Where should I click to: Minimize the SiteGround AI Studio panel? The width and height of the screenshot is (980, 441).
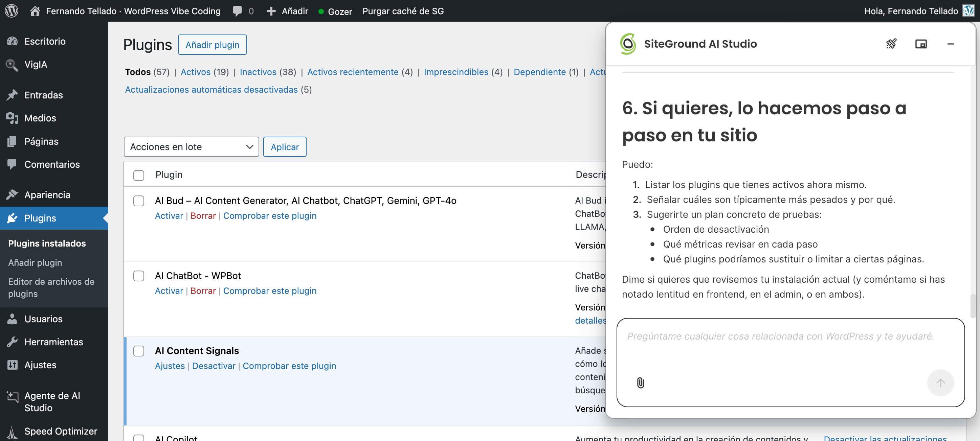pyautogui.click(x=950, y=44)
